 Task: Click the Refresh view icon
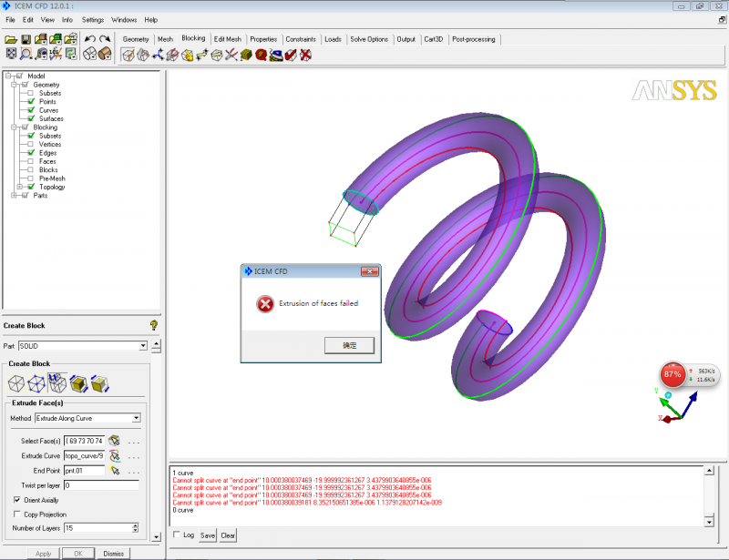(x=71, y=54)
